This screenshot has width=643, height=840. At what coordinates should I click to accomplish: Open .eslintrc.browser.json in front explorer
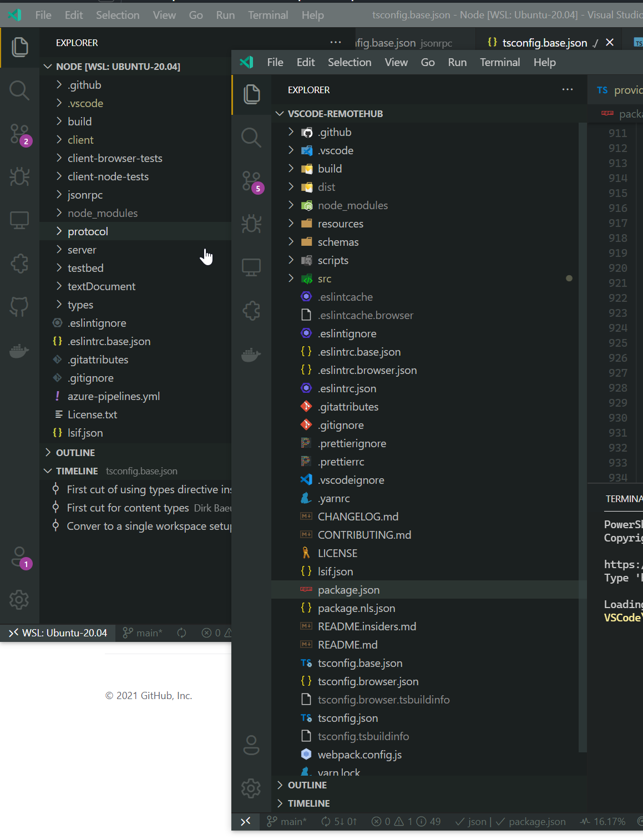pyautogui.click(x=428, y=370)
